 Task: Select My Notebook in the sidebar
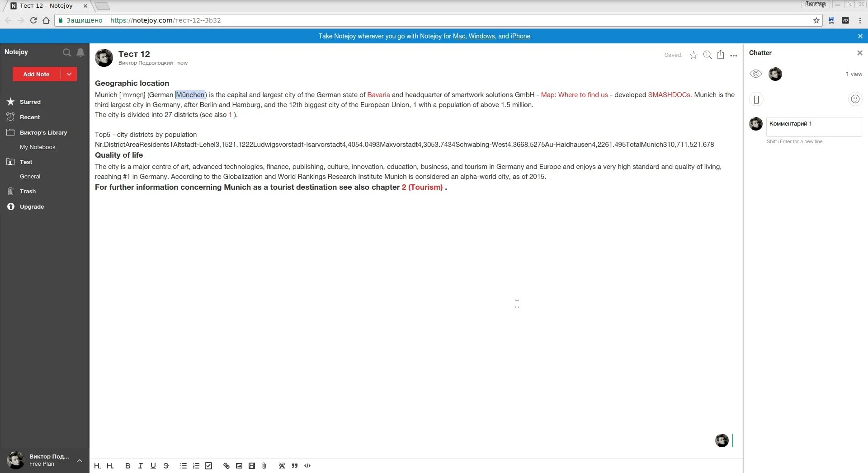[38, 147]
